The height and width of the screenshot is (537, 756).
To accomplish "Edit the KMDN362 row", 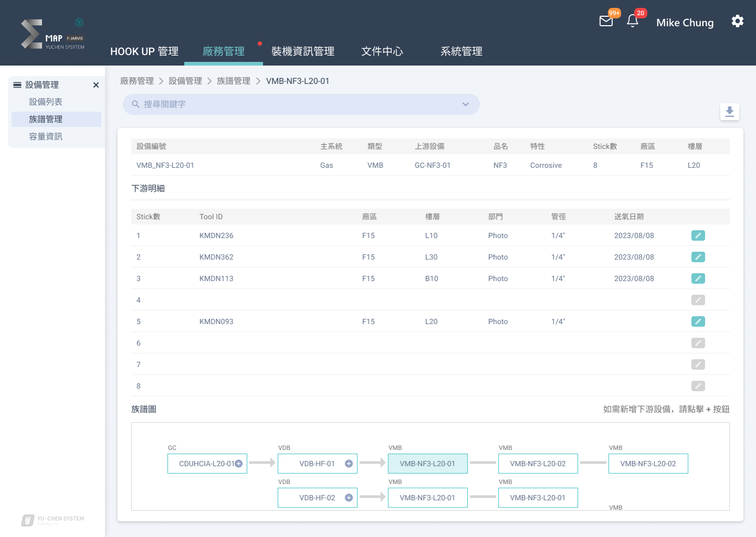I will (x=698, y=257).
